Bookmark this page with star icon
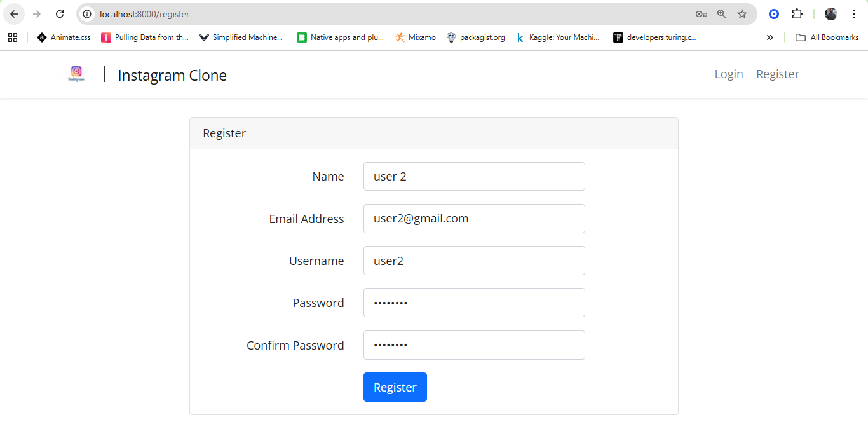The width and height of the screenshot is (868, 436). (x=742, y=14)
